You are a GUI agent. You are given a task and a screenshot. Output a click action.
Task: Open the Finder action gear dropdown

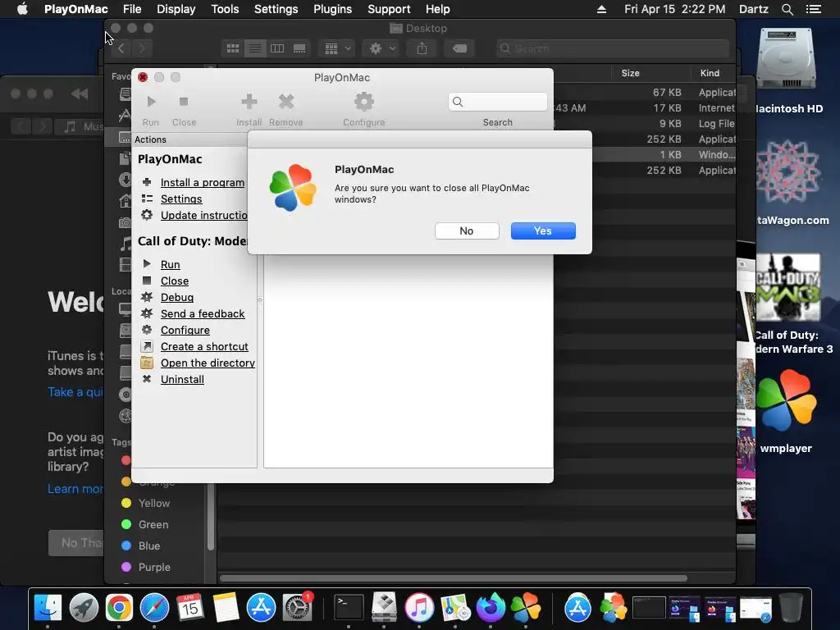(381, 48)
